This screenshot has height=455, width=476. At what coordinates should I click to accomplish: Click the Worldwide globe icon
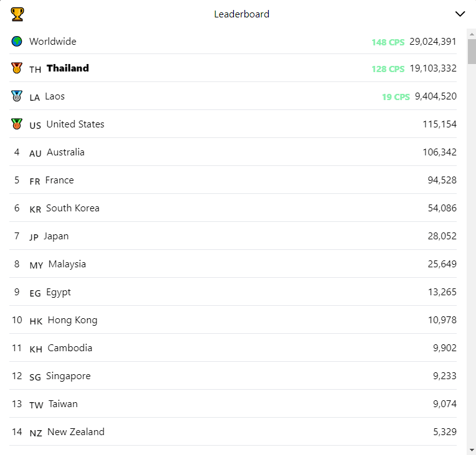click(x=17, y=41)
